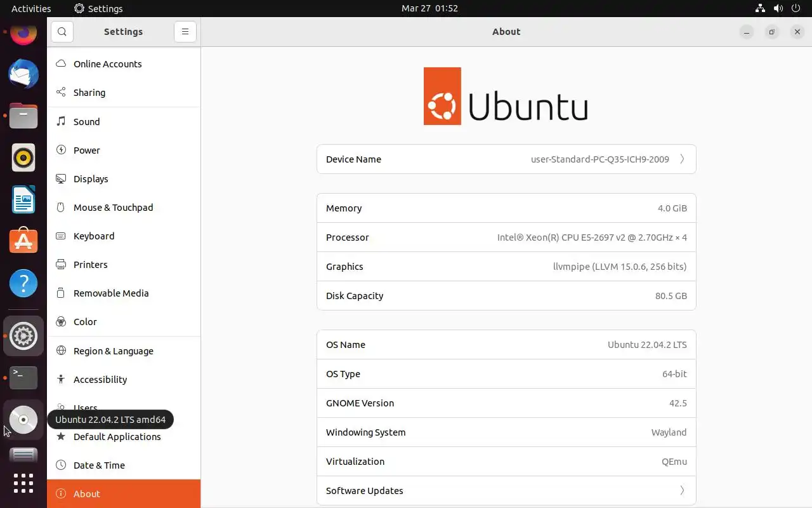Click the OS Name value Ubuntu 22.04.2 LTS
Screen dimensions: 812x508
647,345
